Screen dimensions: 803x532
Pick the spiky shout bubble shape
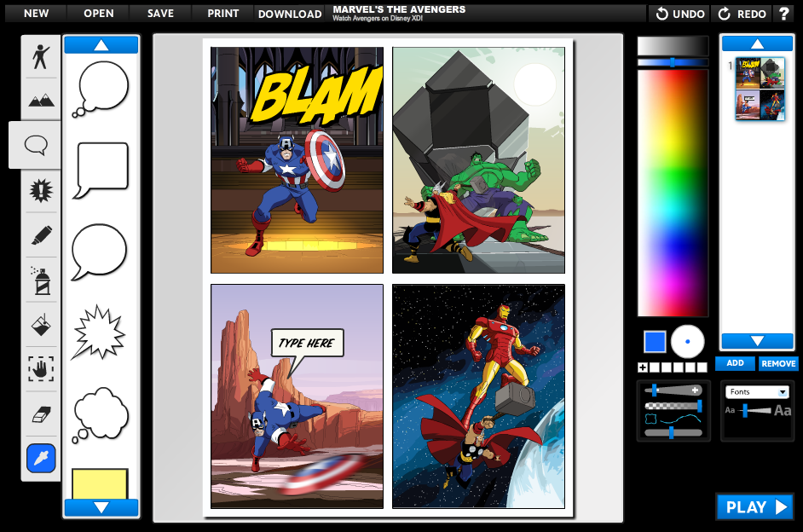pyautogui.click(x=99, y=332)
